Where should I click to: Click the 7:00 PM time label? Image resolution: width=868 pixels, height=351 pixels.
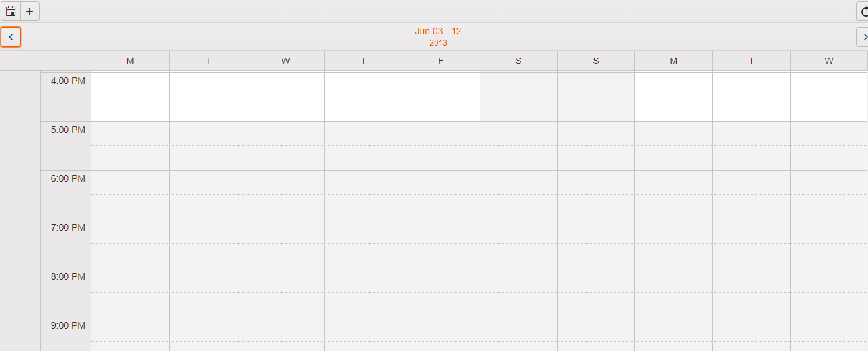[x=68, y=227]
